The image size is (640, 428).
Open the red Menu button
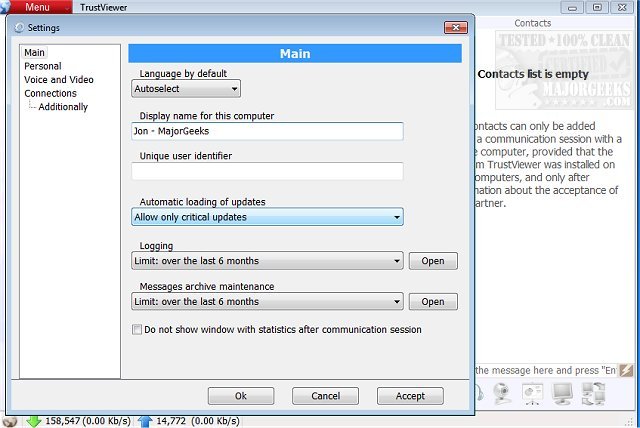click(40, 7)
